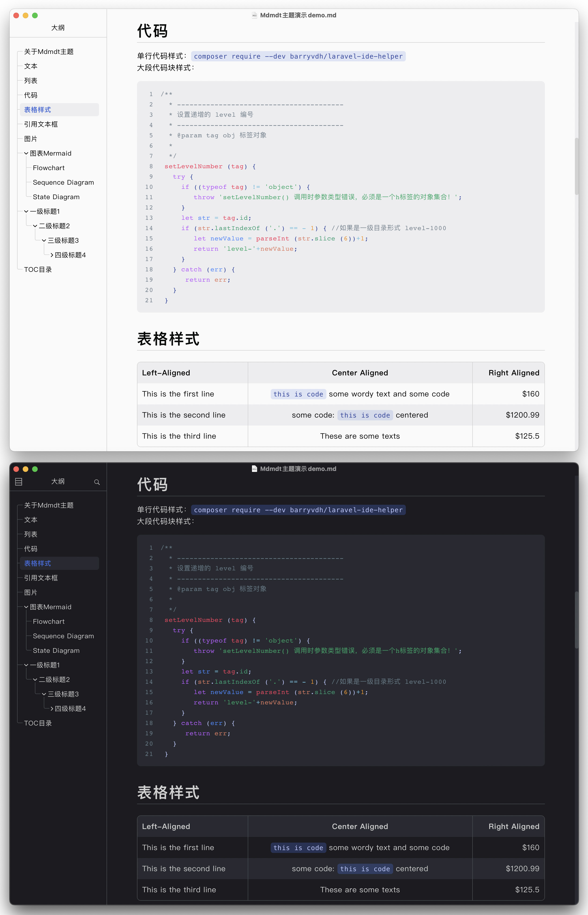Image resolution: width=588 pixels, height=915 pixels.
Task: Go to TOC目录 in the dark window outline
Action: pyautogui.click(x=38, y=723)
